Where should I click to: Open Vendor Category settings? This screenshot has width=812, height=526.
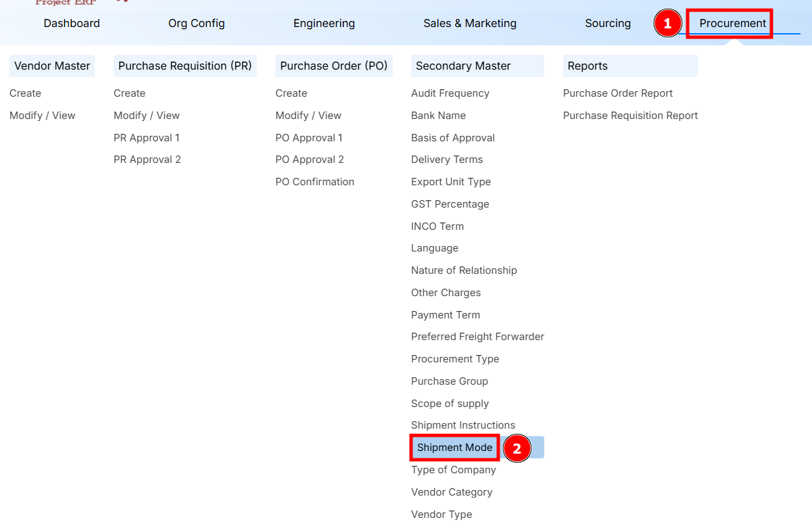coord(452,492)
